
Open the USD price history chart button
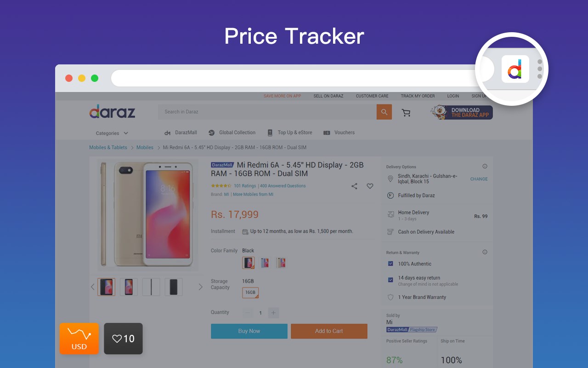[x=79, y=339]
